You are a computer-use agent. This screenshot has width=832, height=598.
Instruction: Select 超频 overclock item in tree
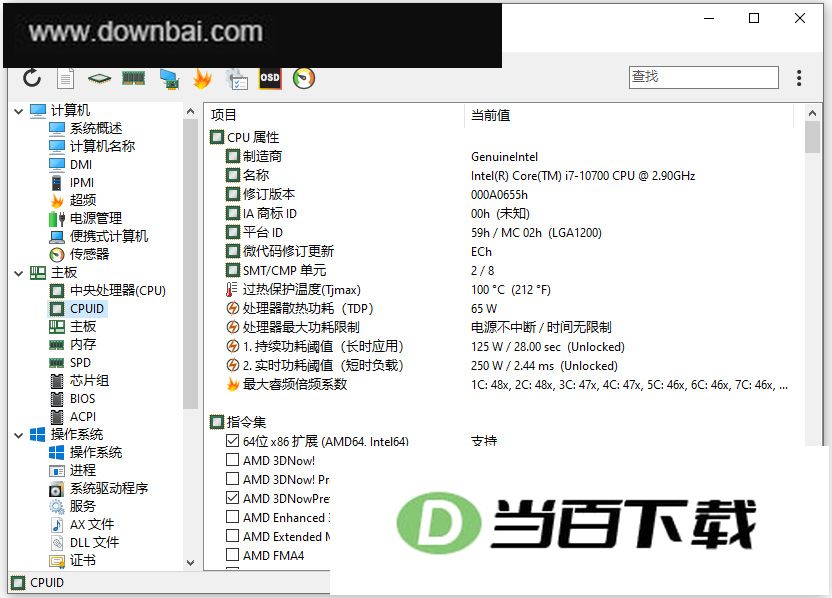pyautogui.click(x=83, y=201)
